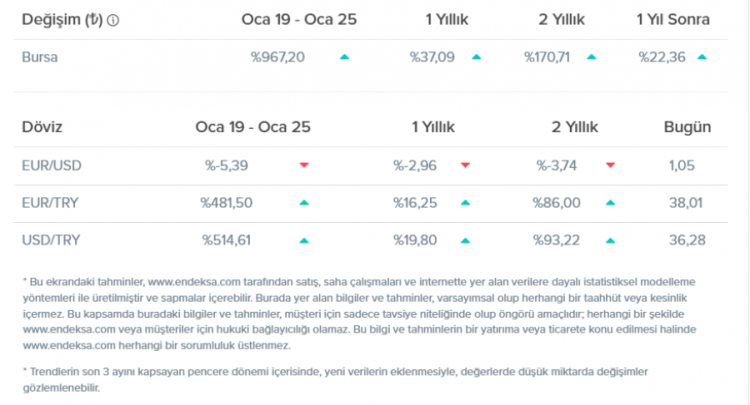
Task: Click the green arrow next to %16,25
Action: pos(465,203)
